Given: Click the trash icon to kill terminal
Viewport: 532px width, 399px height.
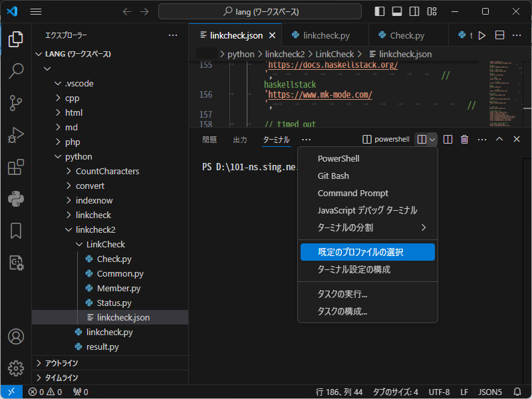Looking at the screenshot, I should tap(465, 139).
